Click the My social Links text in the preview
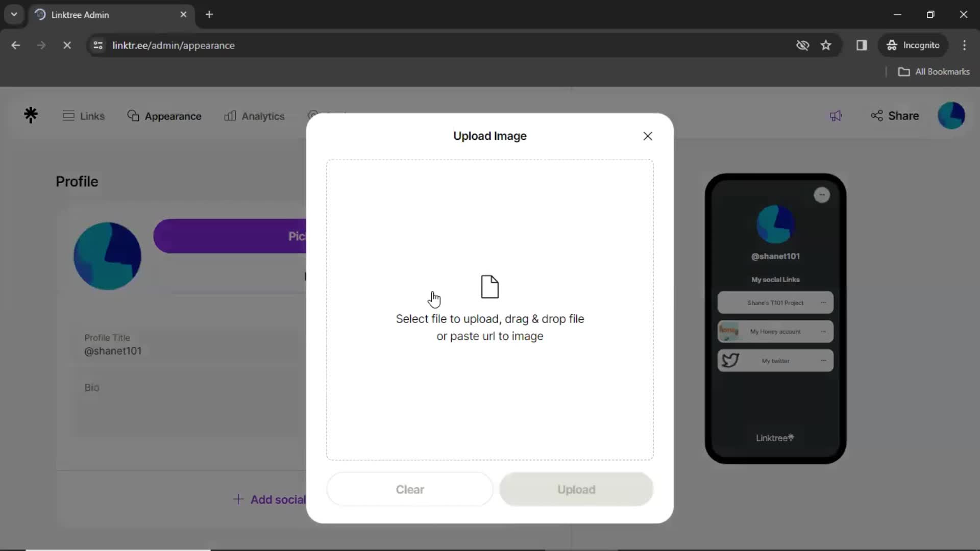980x551 pixels. coord(775,280)
